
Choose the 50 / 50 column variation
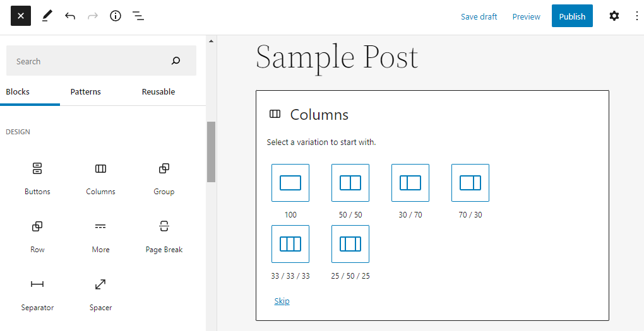point(350,183)
